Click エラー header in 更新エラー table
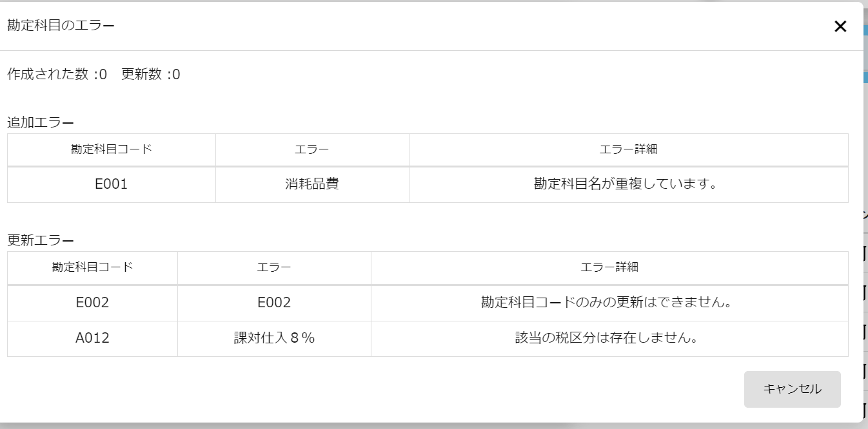 click(x=274, y=267)
